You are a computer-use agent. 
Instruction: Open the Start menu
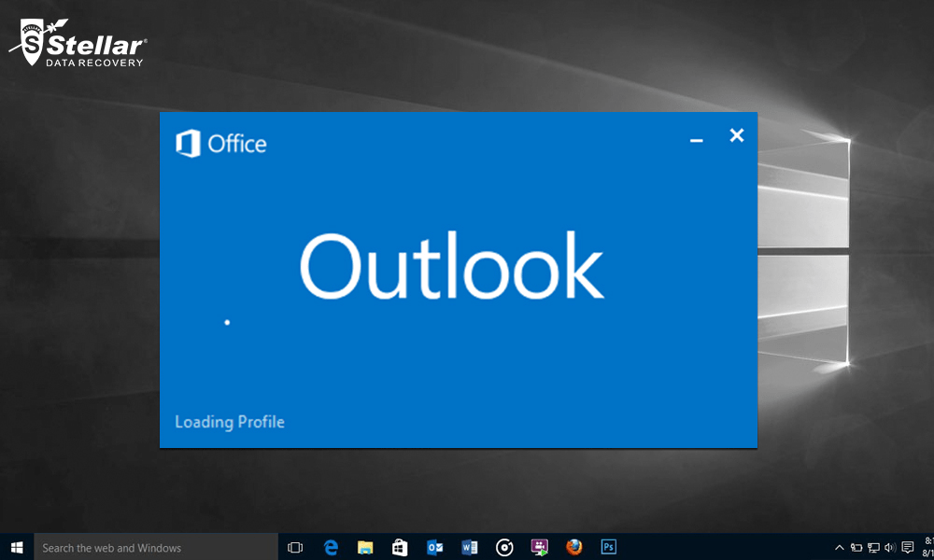coord(19,547)
